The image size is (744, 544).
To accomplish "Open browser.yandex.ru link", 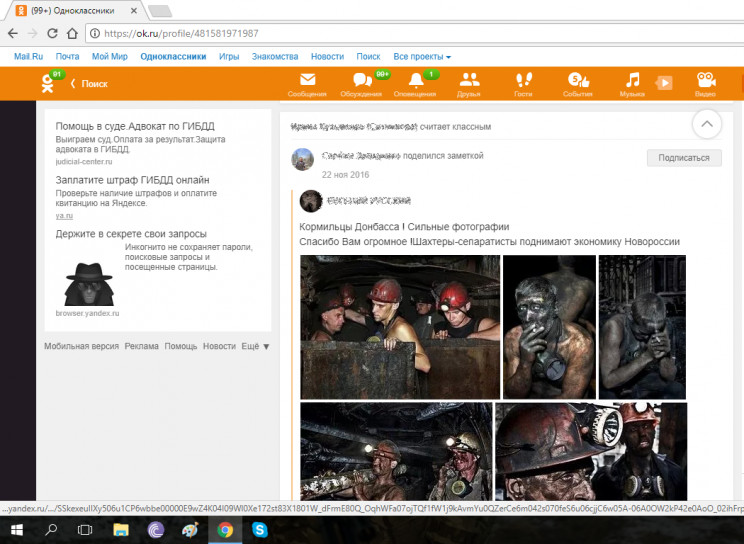I will click(87, 313).
